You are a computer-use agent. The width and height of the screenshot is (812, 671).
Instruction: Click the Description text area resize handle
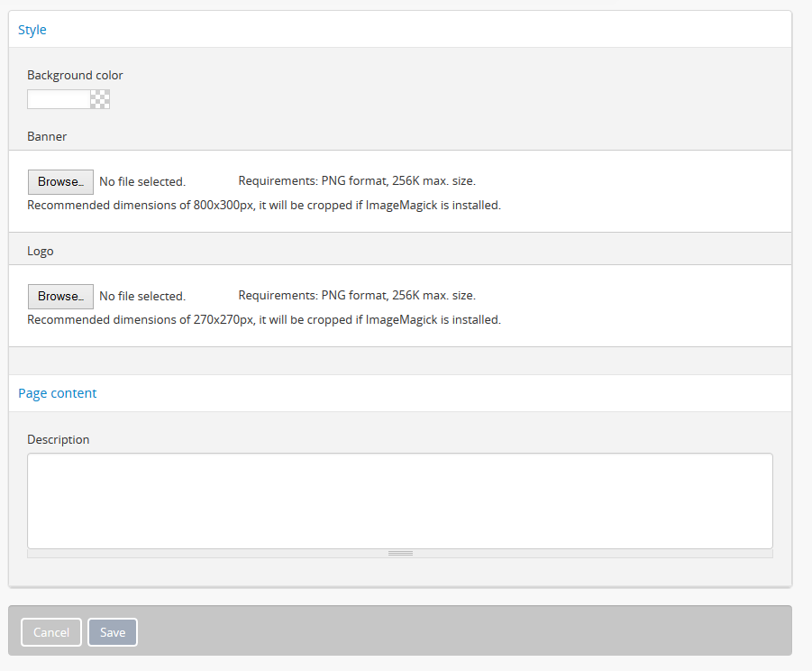click(x=400, y=553)
